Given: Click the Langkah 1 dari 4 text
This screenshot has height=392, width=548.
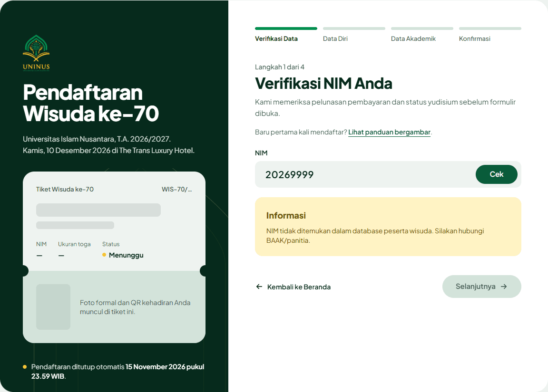Looking at the screenshot, I should [x=280, y=67].
